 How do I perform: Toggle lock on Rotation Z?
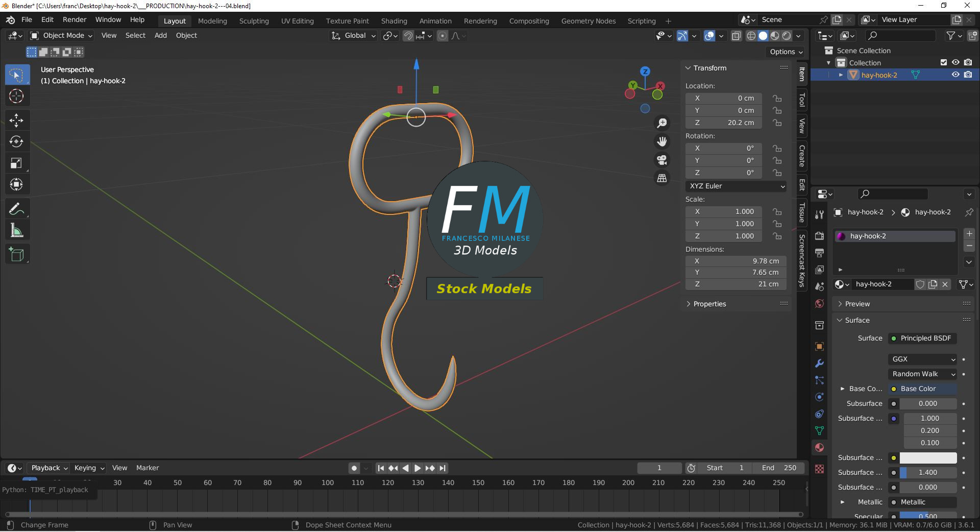[777, 173]
